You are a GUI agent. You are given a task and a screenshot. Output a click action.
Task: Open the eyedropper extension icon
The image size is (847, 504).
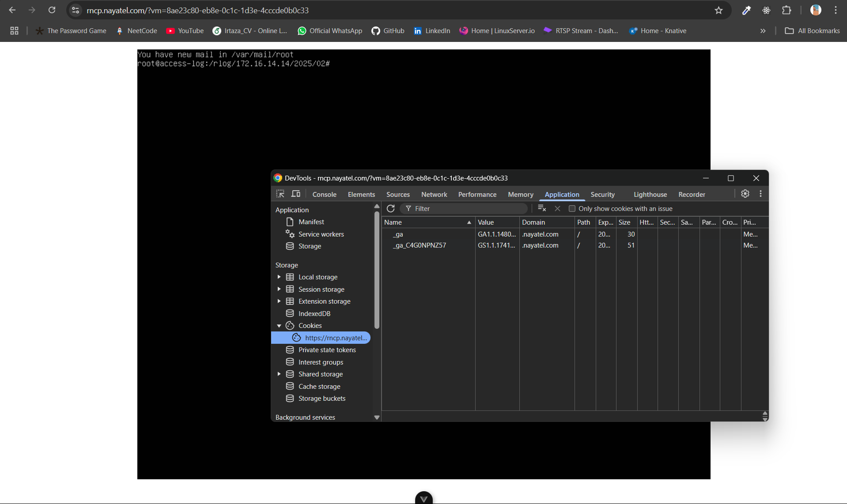point(746,10)
